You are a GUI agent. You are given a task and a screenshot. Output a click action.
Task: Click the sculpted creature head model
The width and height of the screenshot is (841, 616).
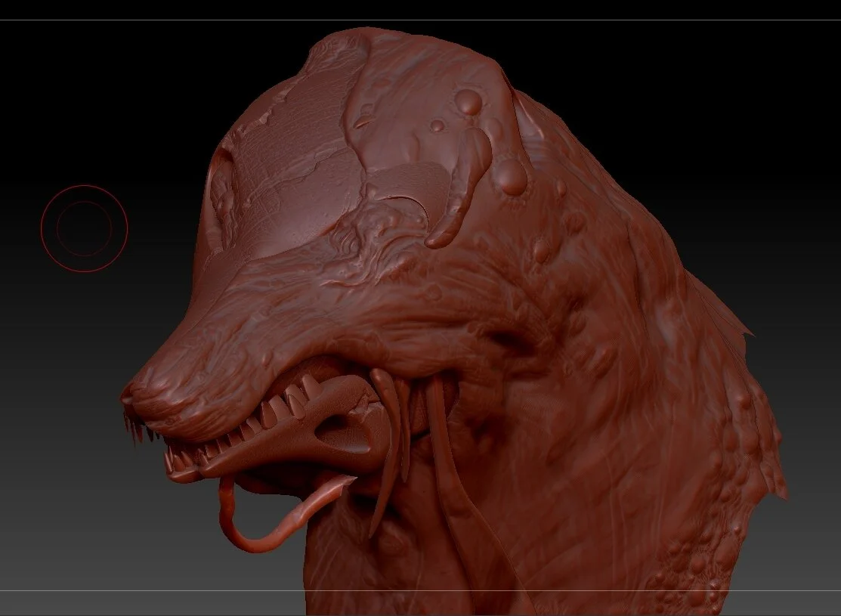454,321
